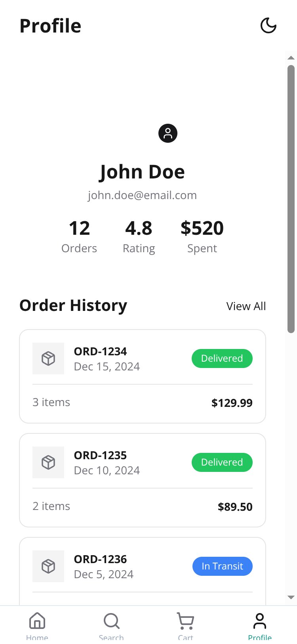Toggle dark mode with the moon icon
This screenshot has width=297, height=644.
268,26
